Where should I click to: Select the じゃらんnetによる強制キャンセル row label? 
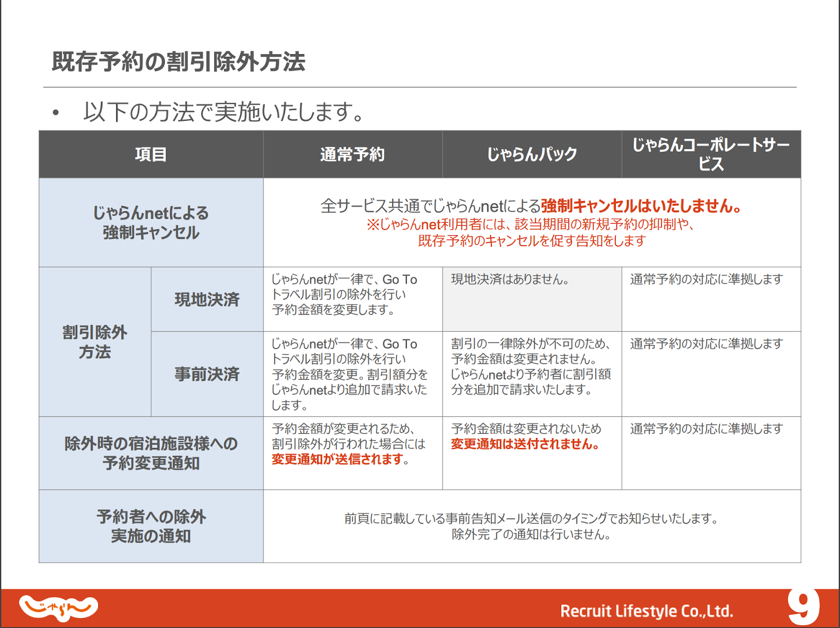tap(151, 223)
